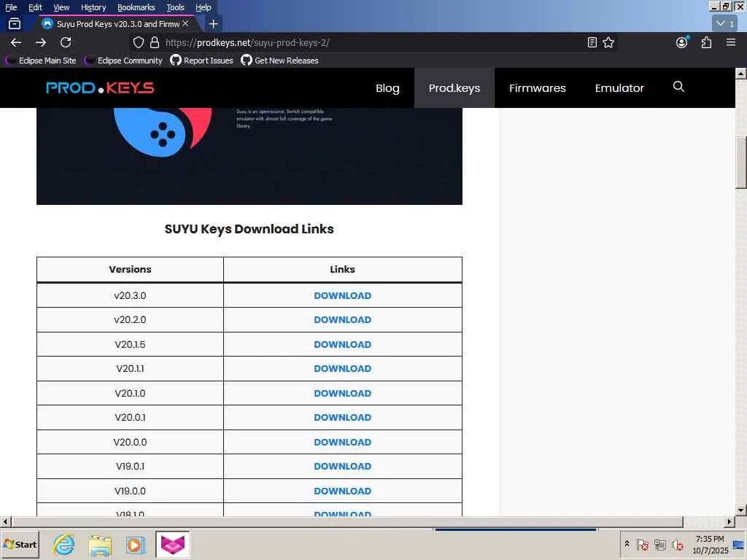
Task: Click the pink browser taskbar icon
Action: (x=172, y=544)
